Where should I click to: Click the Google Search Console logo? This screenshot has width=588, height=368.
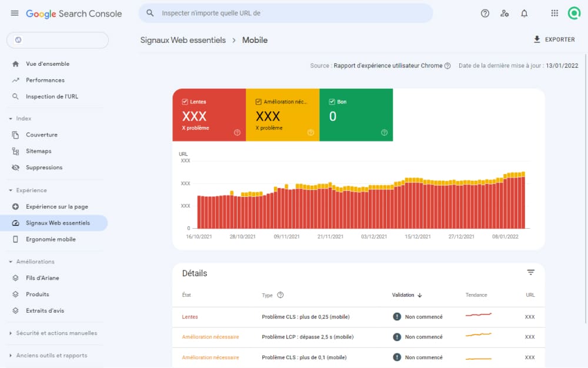[x=74, y=14]
